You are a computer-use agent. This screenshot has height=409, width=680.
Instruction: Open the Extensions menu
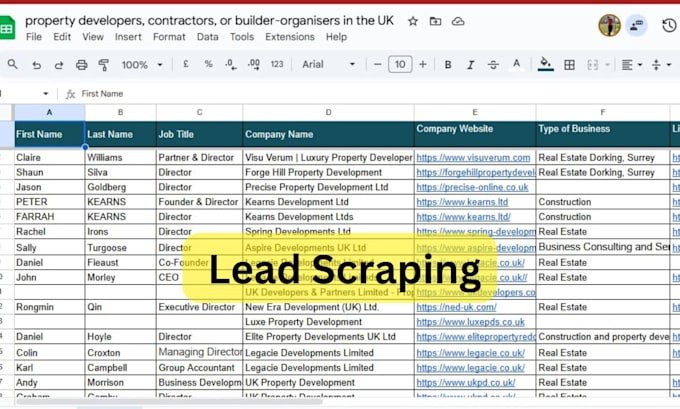[290, 37]
